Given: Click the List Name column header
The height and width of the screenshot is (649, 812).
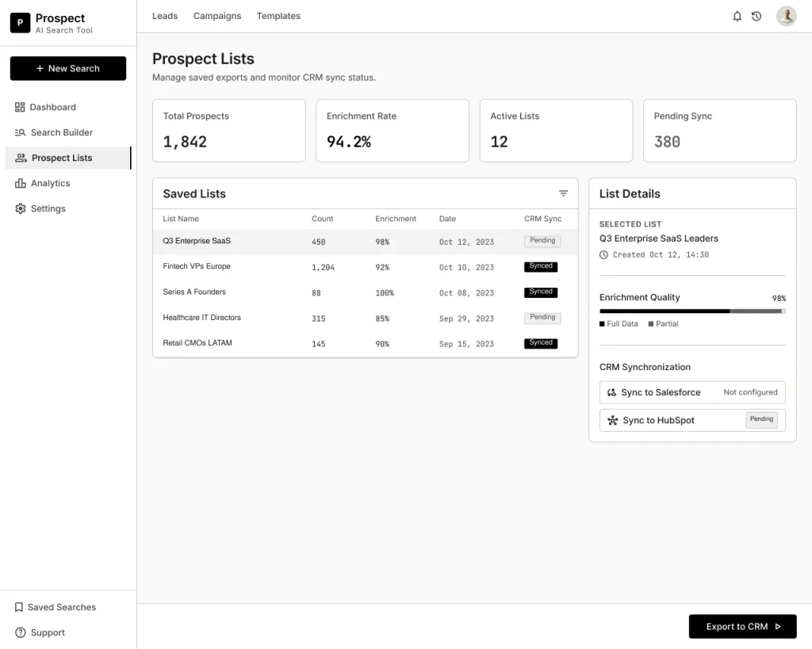Looking at the screenshot, I should [181, 219].
